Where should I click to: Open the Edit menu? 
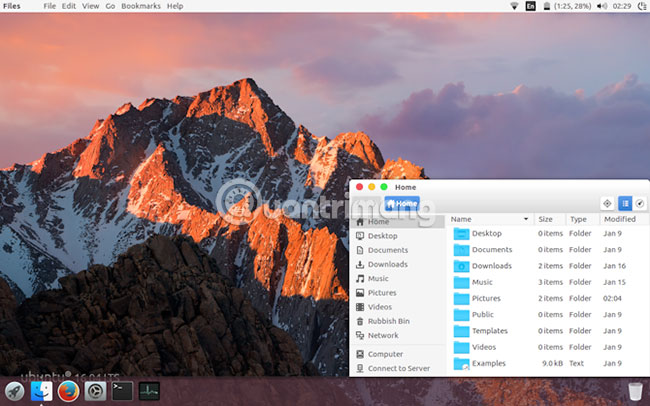click(x=69, y=6)
